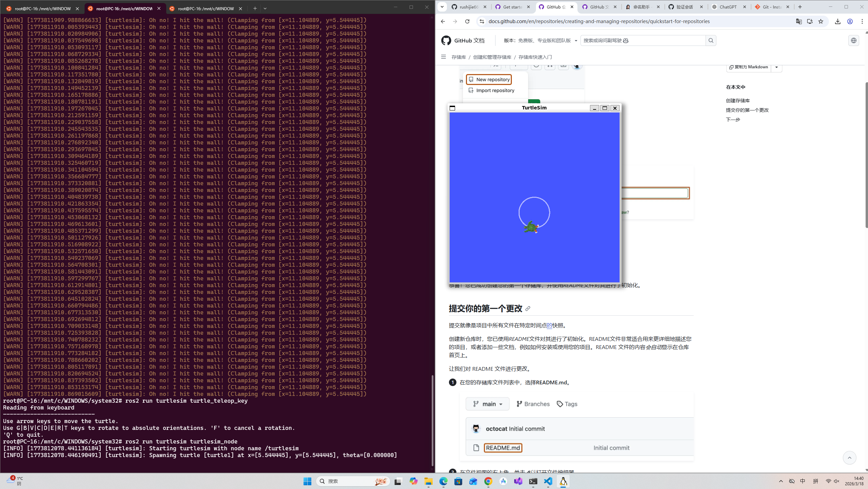Open site information icon in address bar
The image size is (868, 489).
coord(482,21)
